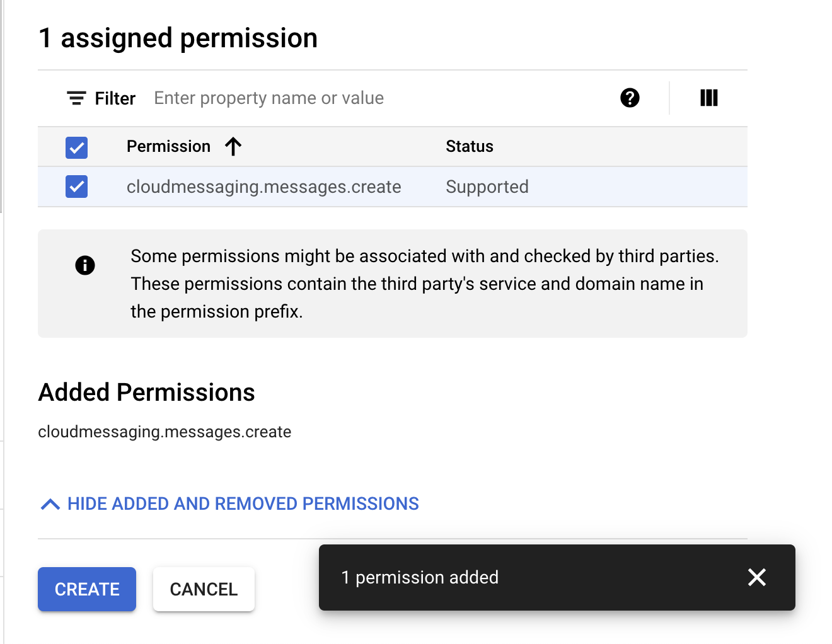Uncheck the cloudmessaging.messages.create row checkbox

click(77, 187)
